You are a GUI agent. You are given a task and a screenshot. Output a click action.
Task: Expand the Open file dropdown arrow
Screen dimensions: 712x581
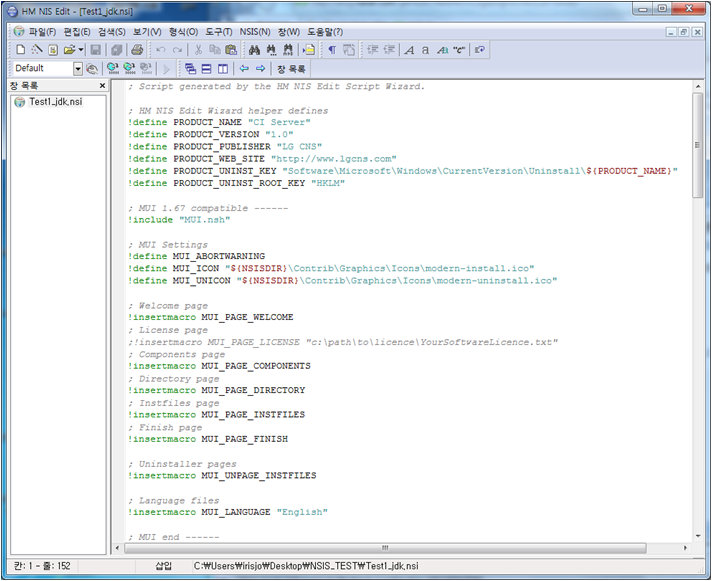tap(80, 49)
